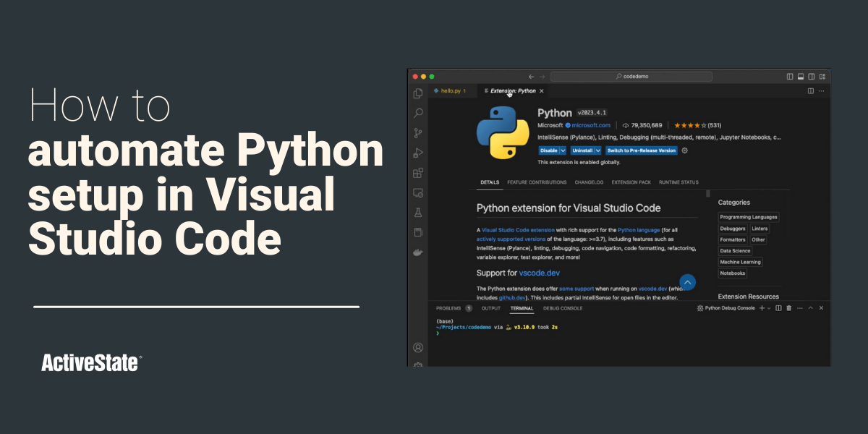Image resolution: width=868 pixels, height=434 pixels.
Task: Click the extension settings gear icon
Action: pos(685,150)
